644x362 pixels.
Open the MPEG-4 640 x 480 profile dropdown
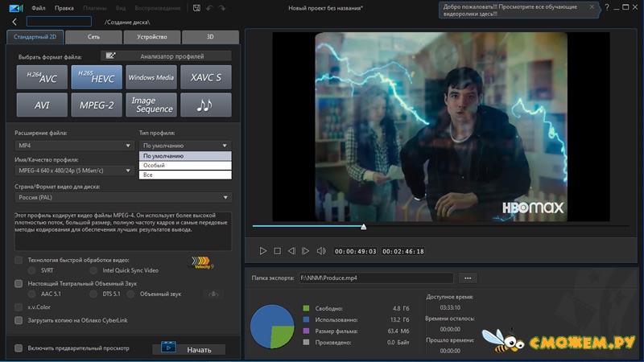click(74, 171)
